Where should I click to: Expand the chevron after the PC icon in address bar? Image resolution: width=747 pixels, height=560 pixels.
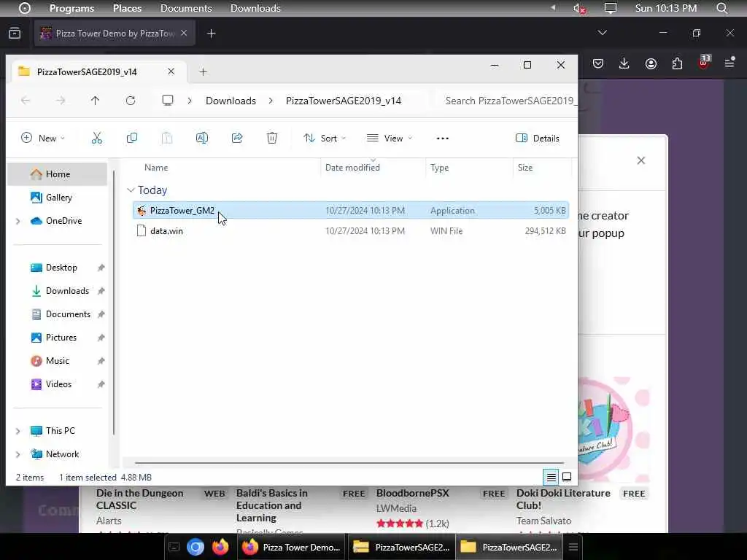tap(190, 101)
